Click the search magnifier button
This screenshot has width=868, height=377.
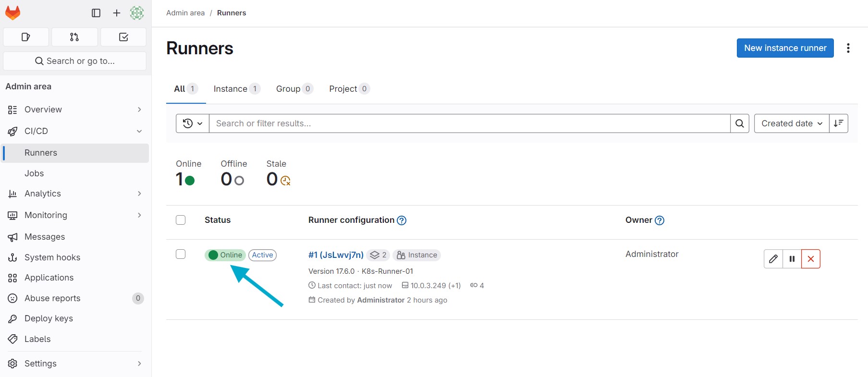click(x=740, y=123)
